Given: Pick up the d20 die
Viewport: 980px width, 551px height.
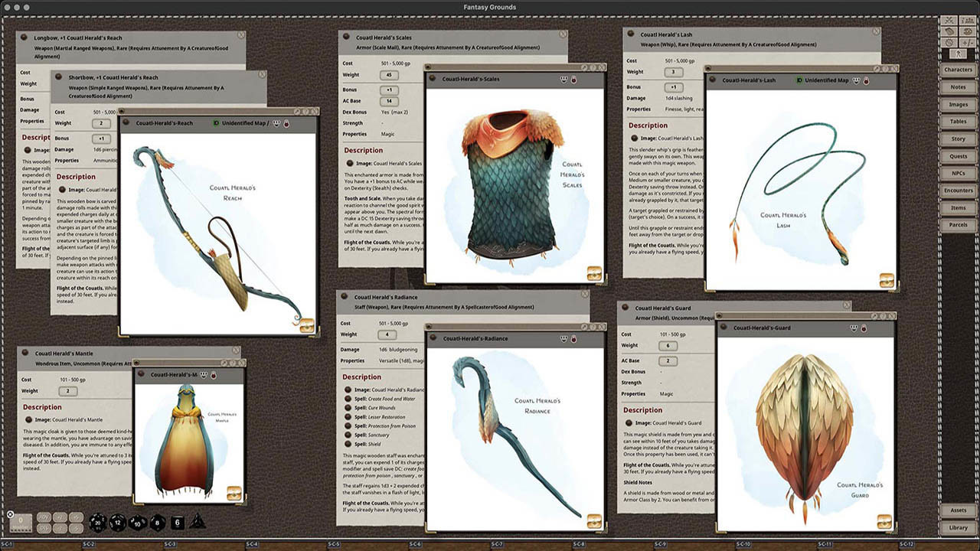Looking at the screenshot, I should click(97, 522).
